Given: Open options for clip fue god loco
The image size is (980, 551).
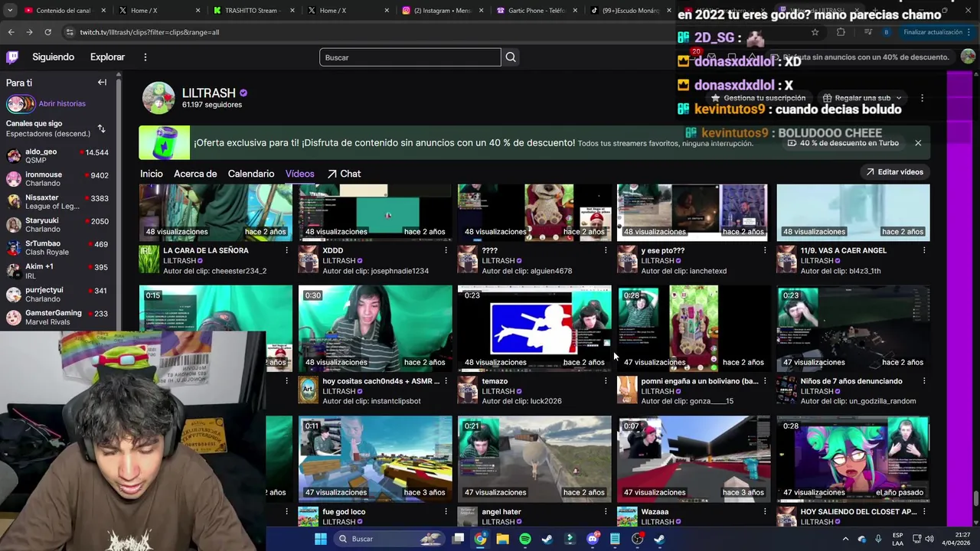Looking at the screenshot, I should pyautogui.click(x=446, y=511).
